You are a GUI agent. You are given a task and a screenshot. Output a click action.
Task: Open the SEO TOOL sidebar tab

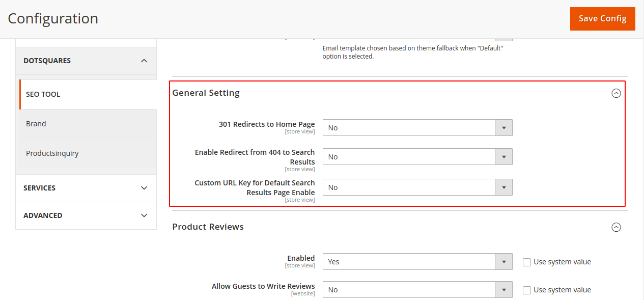(x=88, y=94)
